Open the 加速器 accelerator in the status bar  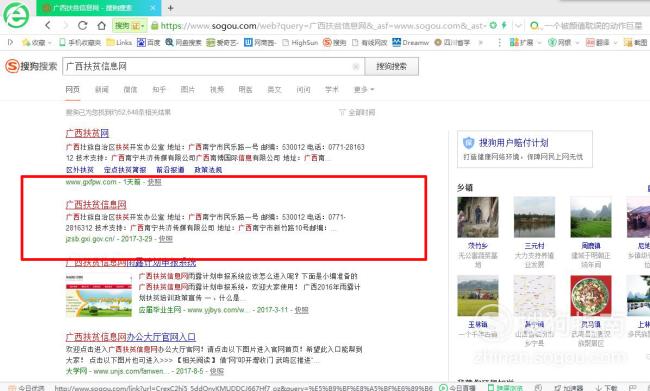click(x=569, y=388)
